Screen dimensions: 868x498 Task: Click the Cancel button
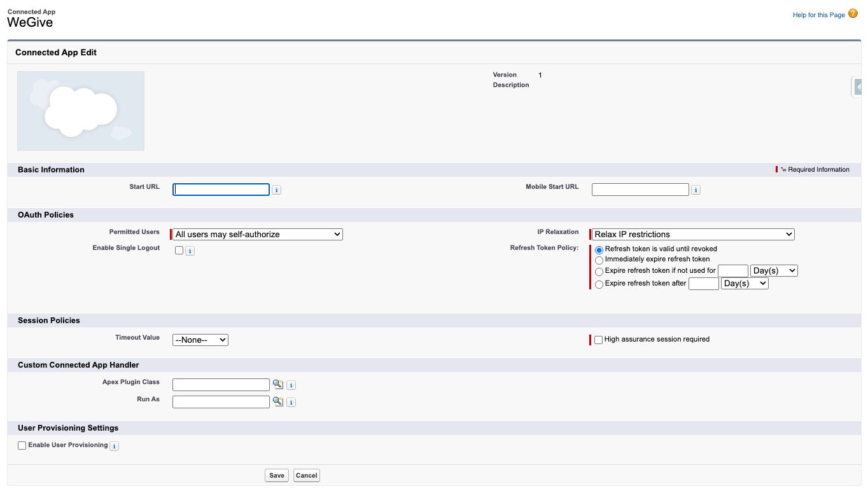point(307,475)
